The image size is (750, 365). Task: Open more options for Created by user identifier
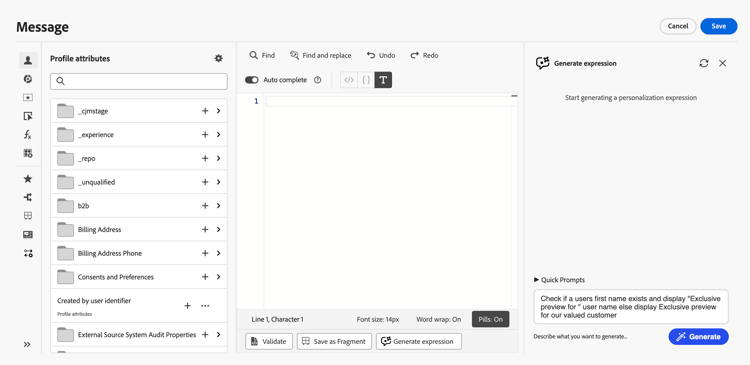tap(205, 306)
